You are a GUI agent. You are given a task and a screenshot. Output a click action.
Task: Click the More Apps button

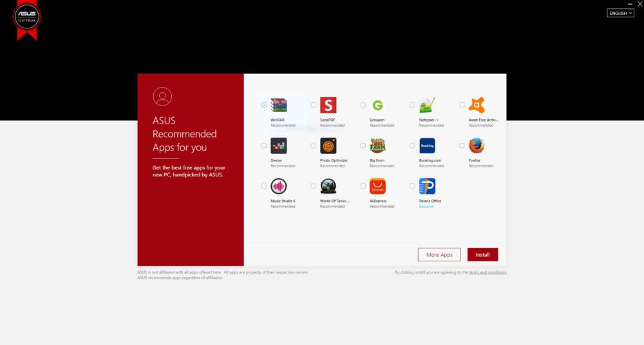pos(439,255)
